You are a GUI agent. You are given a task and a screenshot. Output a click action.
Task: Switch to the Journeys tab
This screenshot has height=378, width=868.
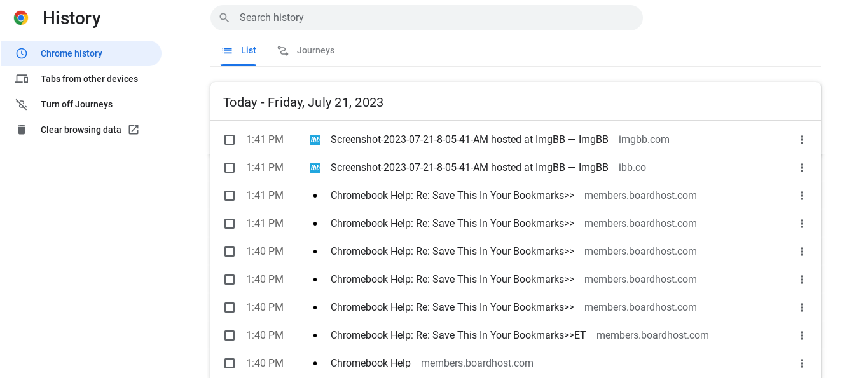306,51
